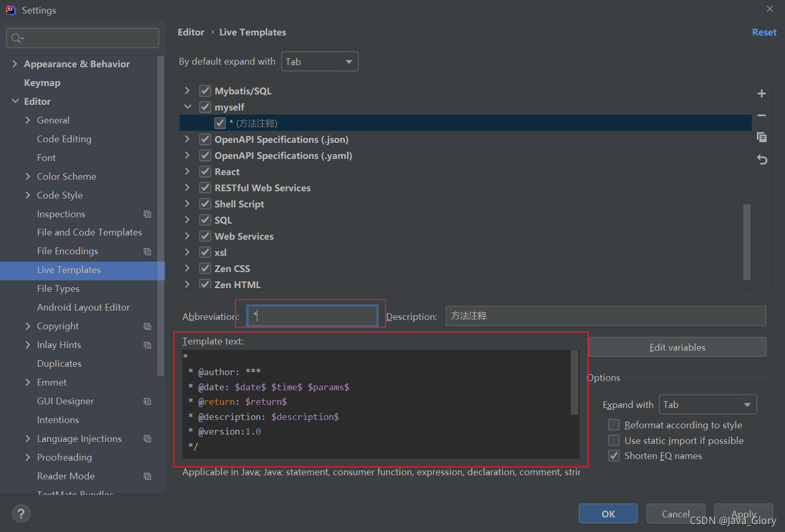Open the Code Editing settings page

pyautogui.click(x=64, y=139)
